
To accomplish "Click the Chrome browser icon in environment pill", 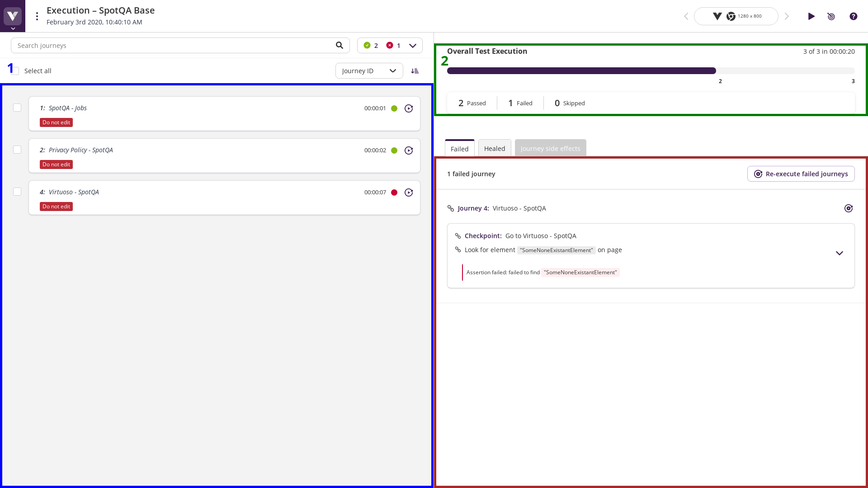I will pos(731,16).
